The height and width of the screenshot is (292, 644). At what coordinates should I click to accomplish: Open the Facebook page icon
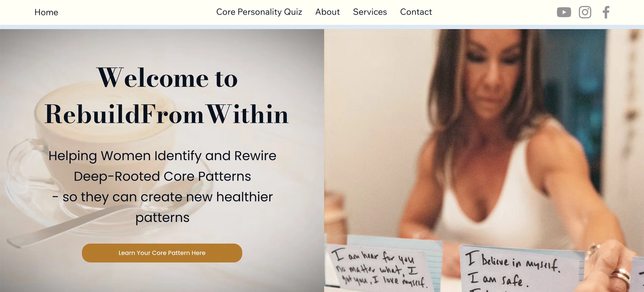[x=606, y=12]
